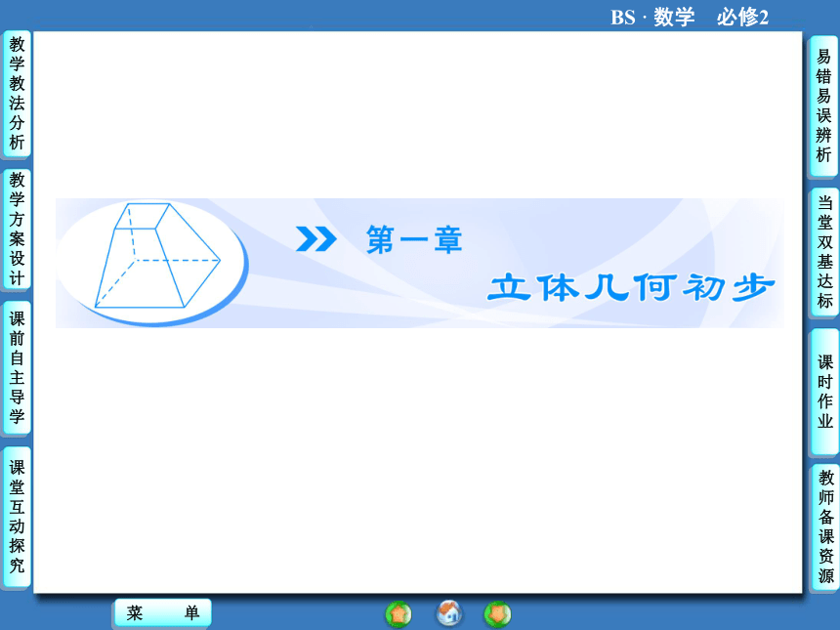
Task: Open the 当堂双基达标 side tab
Action: 824,252
